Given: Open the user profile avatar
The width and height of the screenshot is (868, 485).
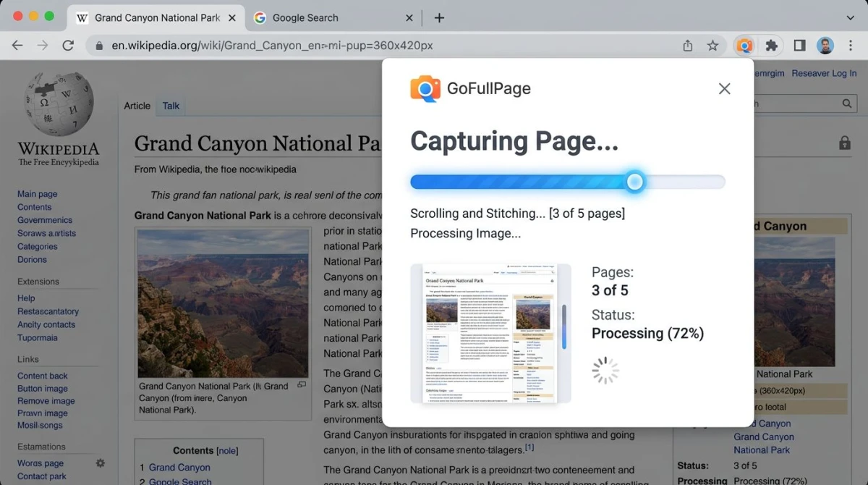Looking at the screenshot, I should point(825,46).
